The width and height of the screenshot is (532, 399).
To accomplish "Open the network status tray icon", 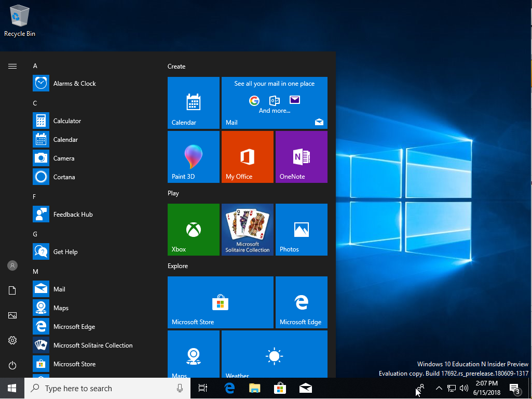I will [451, 388].
